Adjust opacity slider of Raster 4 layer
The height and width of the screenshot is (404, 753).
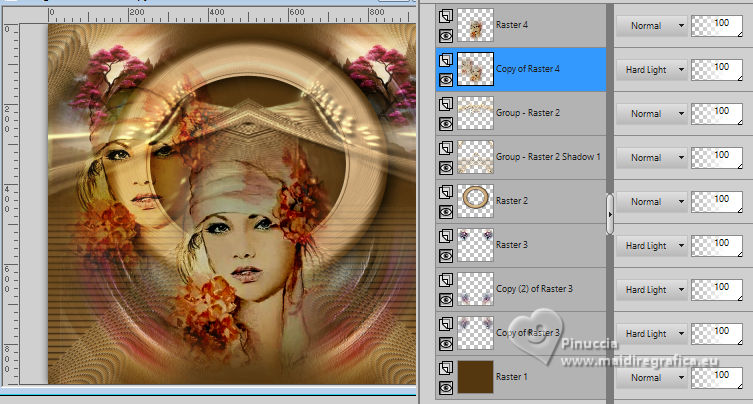717,25
